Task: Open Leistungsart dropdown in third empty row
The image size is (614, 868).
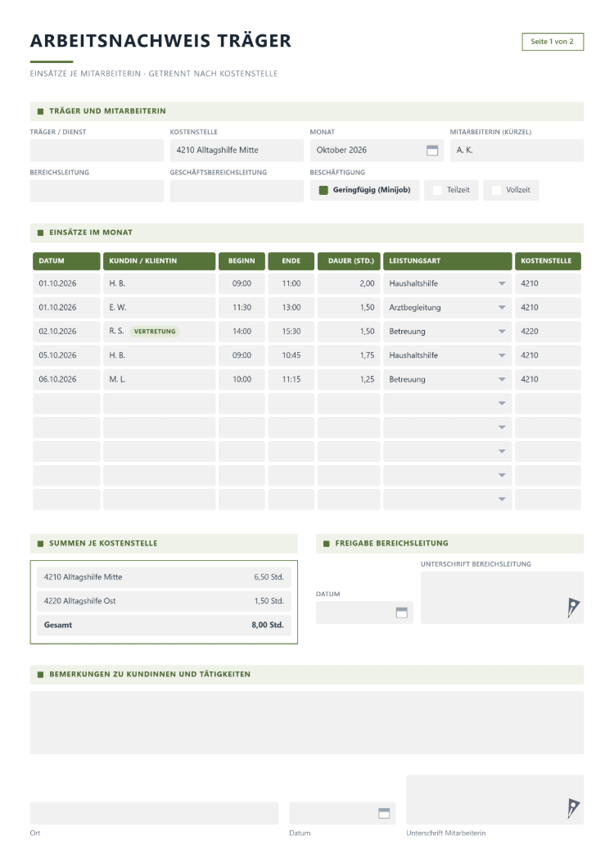Action: (502, 451)
